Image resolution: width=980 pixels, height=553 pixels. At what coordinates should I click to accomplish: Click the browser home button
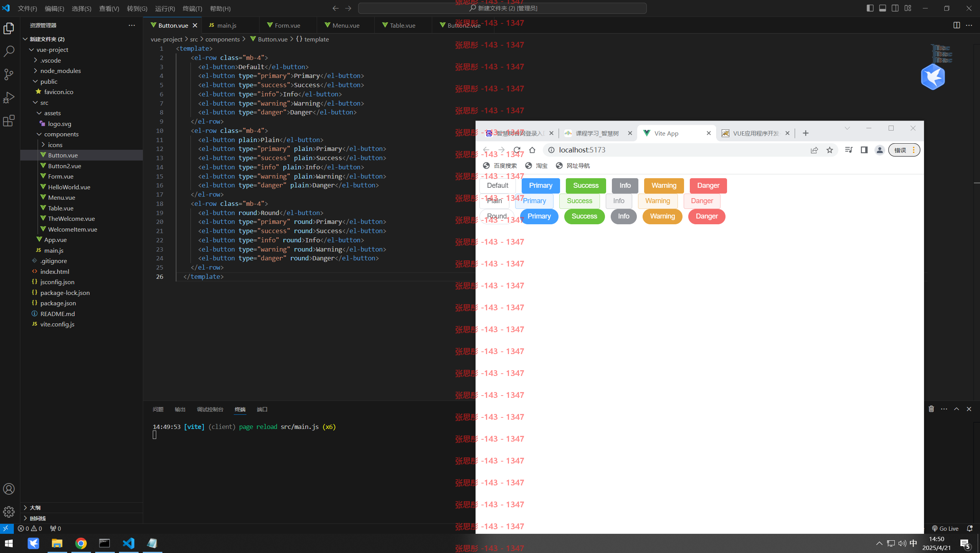tap(532, 150)
